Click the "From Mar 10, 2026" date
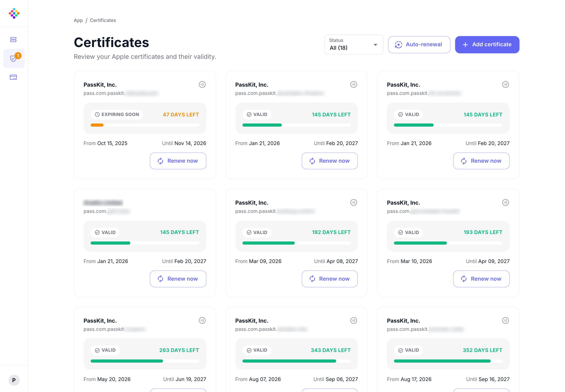The width and height of the screenshot is (565, 392). point(409,261)
